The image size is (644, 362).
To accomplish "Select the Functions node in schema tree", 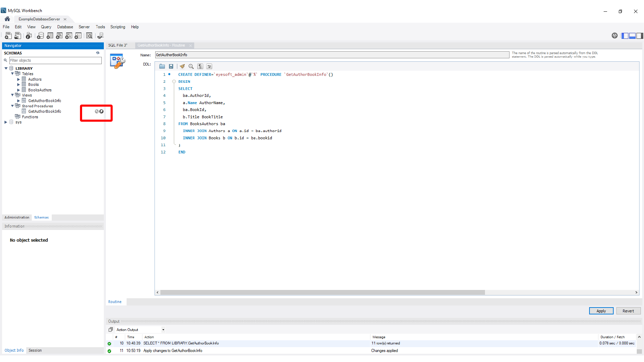I will click(x=30, y=117).
